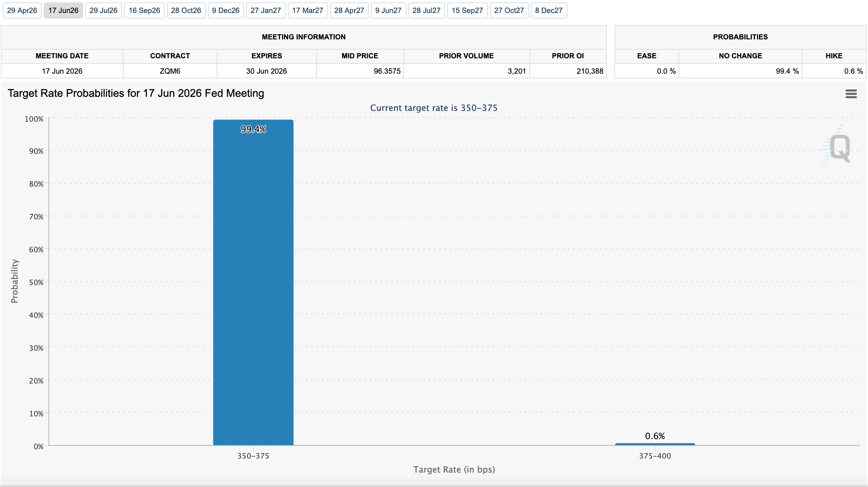Select the 15 Sep27 meeting tab
Viewport: 868px width, 487px height.
click(x=467, y=11)
